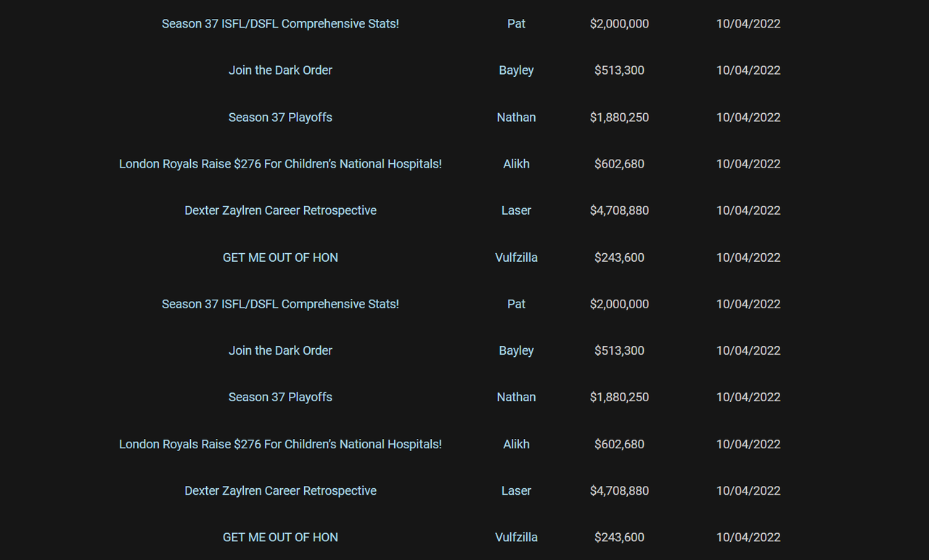Open first London Royals Raise $276 article

click(x=280, y=164)
